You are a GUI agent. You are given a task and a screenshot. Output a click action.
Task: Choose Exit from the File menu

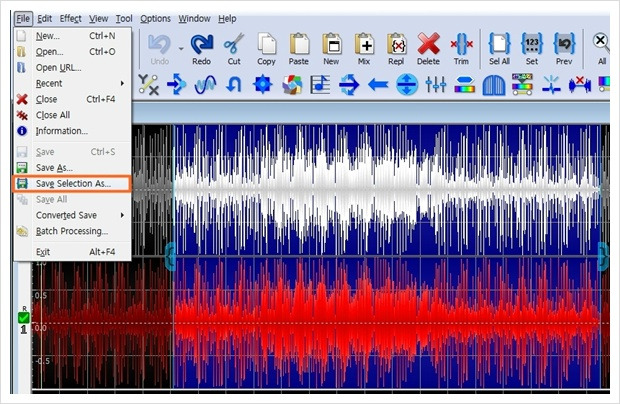[72, 252]
